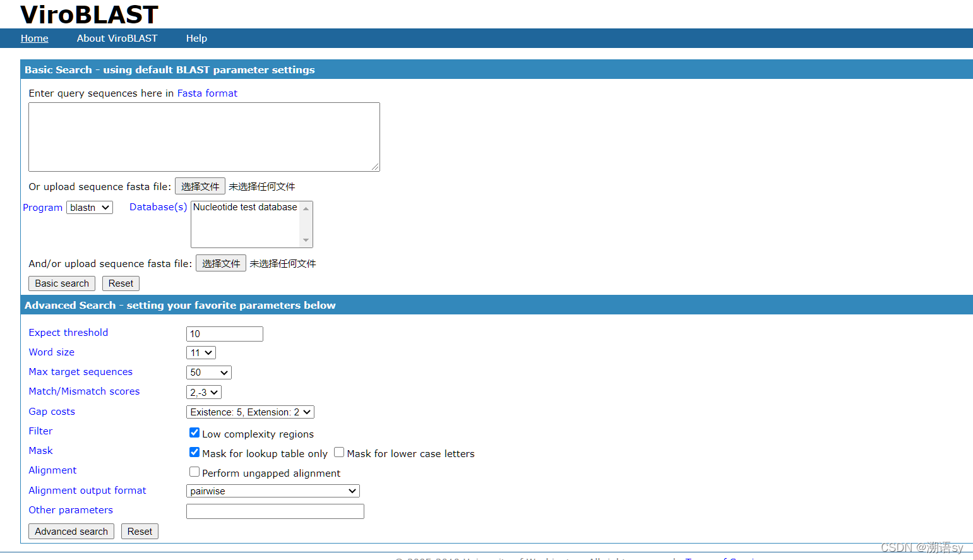The width and height of the screenshot is (973, 560).
Task: Open the Help menu item
Action: [196, 39]
